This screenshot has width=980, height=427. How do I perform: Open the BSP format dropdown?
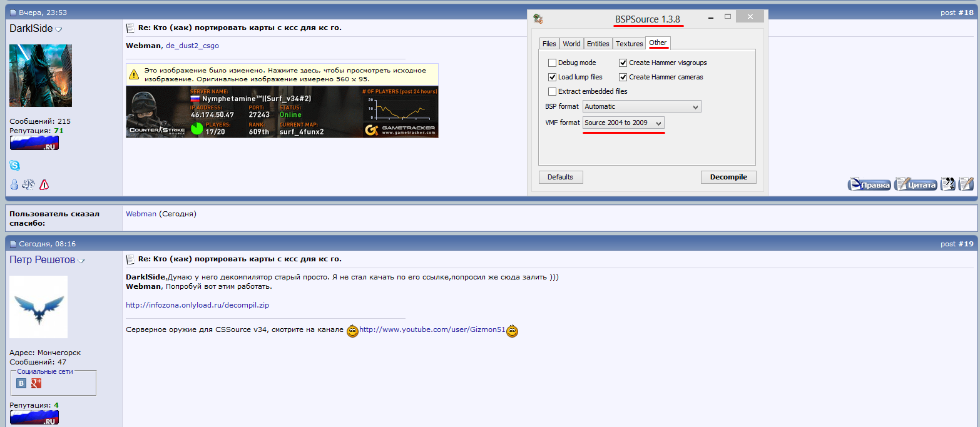tap(641, 107)
